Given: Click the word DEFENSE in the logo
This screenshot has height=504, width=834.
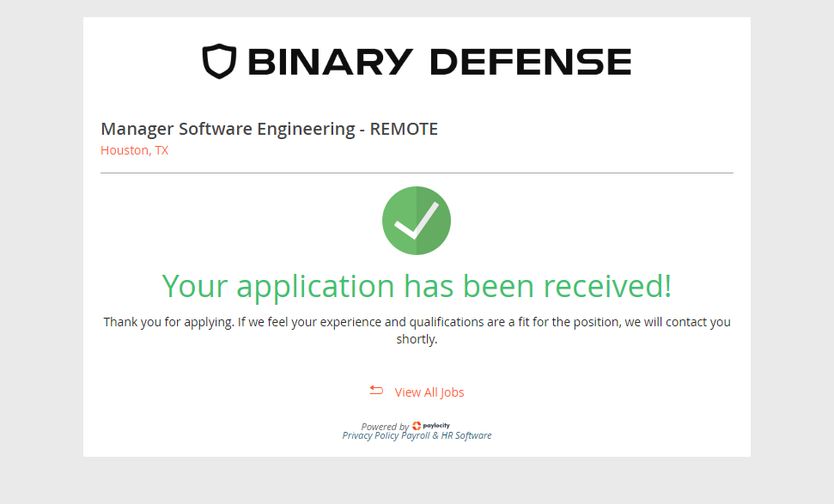Looking at the screenshot, I should coord(530,62).
